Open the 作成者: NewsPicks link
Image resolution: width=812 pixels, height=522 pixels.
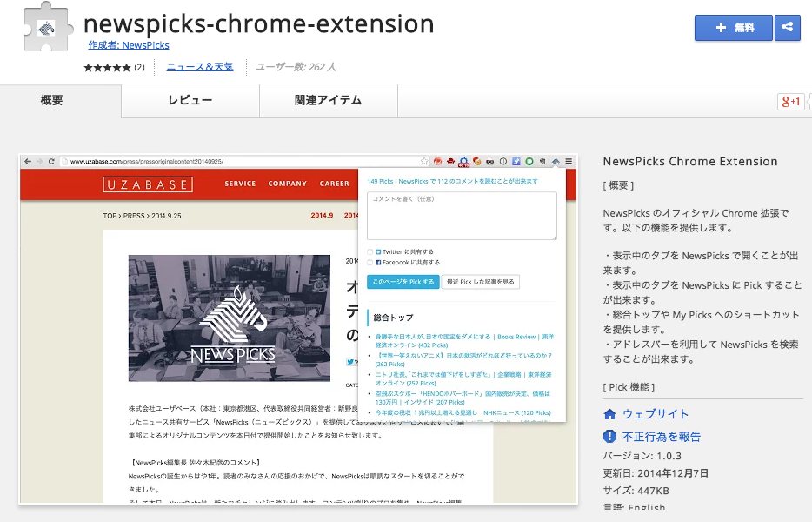129,45
